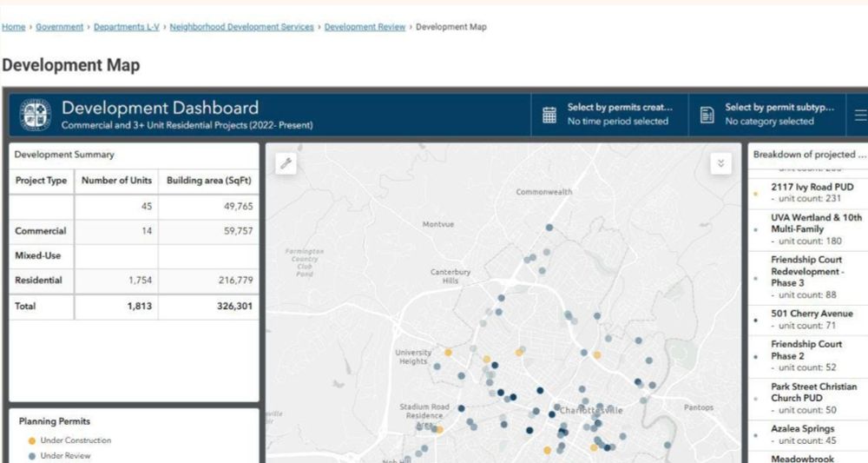
Task: Open the hamburger menu in dashboard header
Action: click(861, 115)
